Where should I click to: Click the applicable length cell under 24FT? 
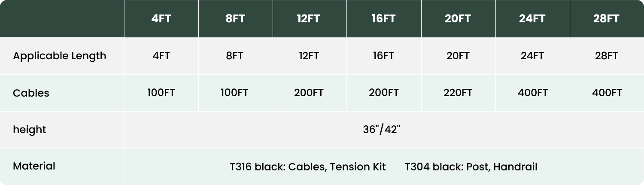[x=532, y=56]
